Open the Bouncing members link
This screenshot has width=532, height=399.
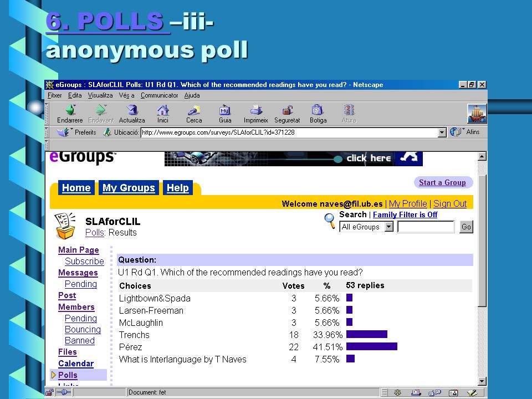pos(83,329)
